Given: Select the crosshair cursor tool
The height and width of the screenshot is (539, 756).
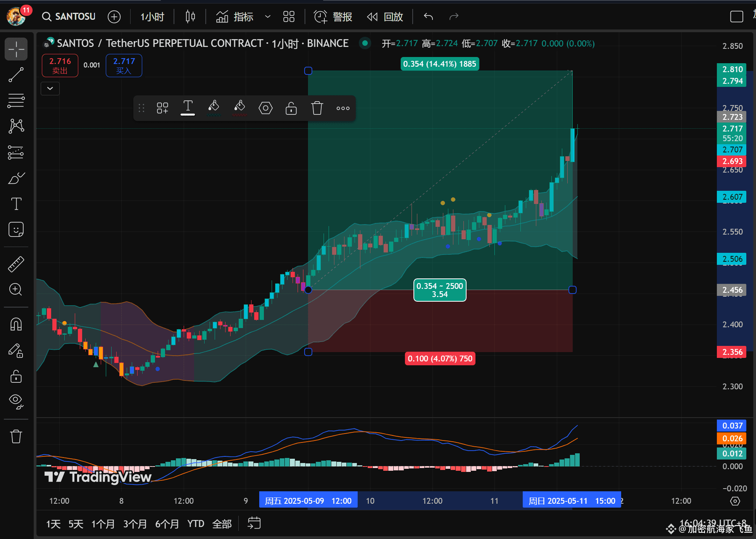Looking at the screenshot, I should click(16, 49).
